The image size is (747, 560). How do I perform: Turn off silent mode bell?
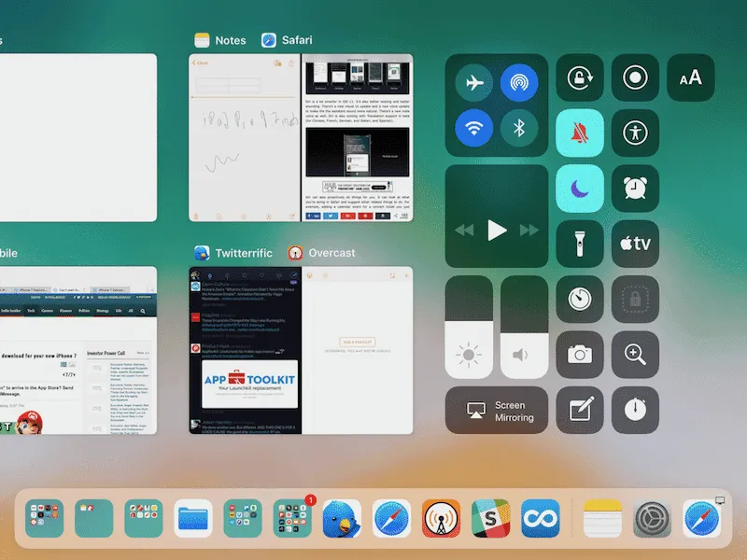pos(580,133)
